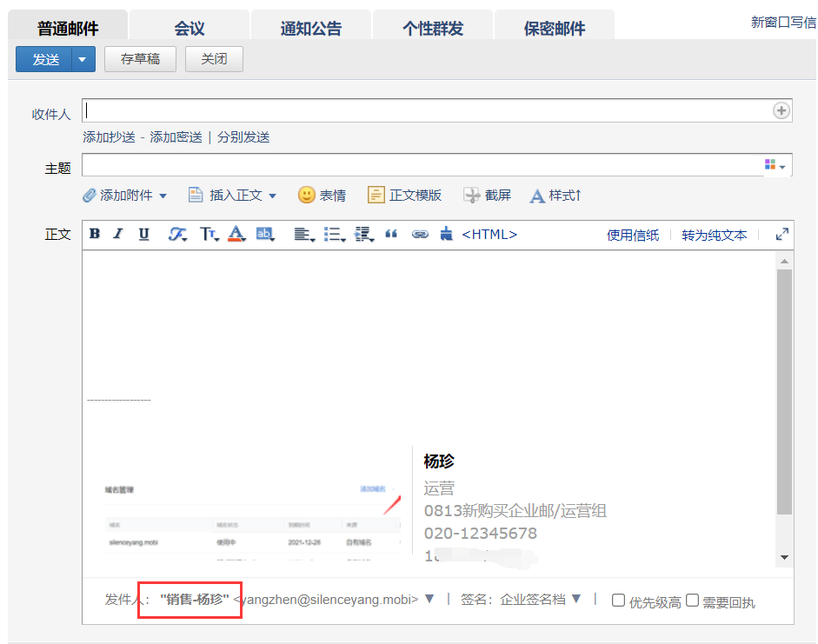Open the 企业签名档 signature dropdown
Viewport: 818px width, 644px height.
[575, 599]
